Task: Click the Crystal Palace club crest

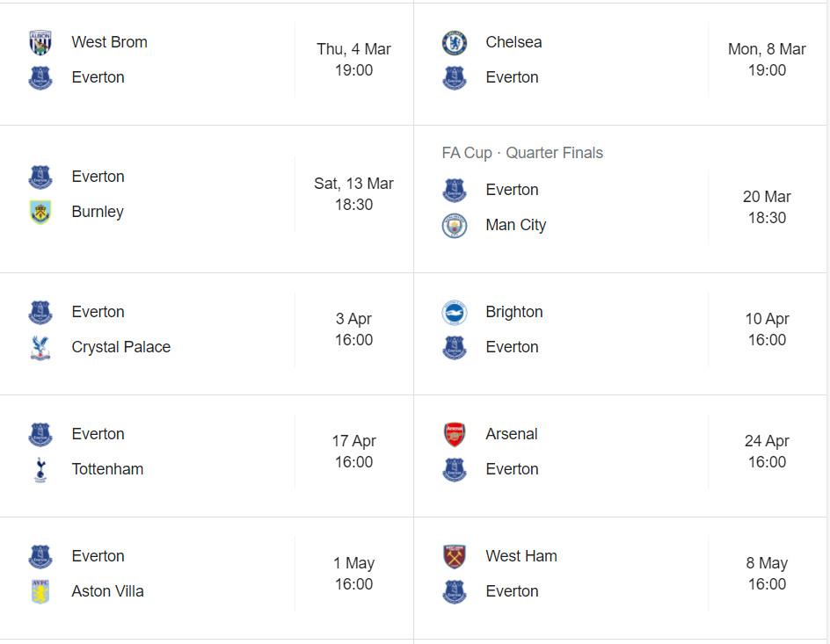Action: click(40, 347)
